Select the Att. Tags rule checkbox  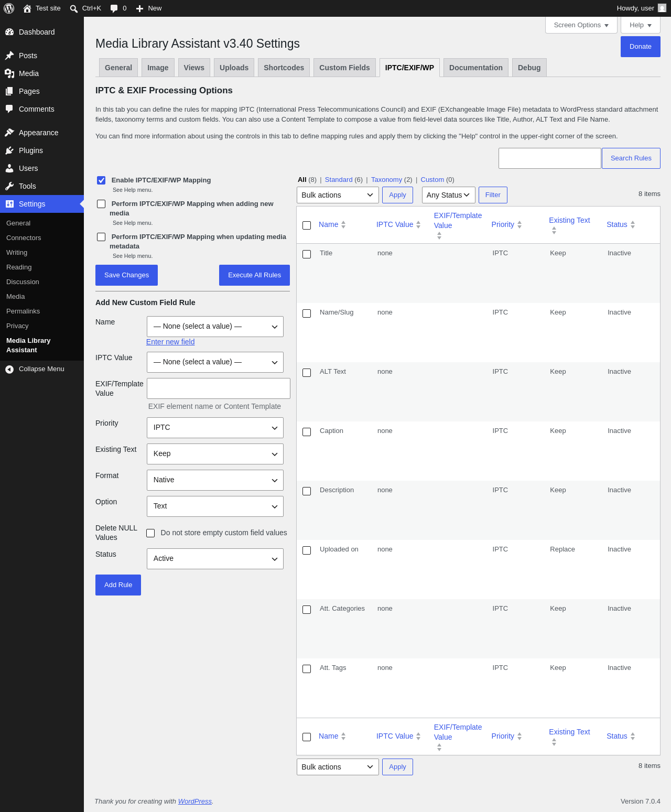point(307,669)
